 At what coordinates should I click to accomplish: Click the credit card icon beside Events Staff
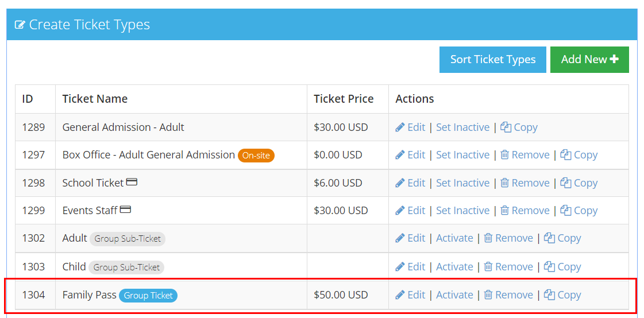(x=125, y=210)
